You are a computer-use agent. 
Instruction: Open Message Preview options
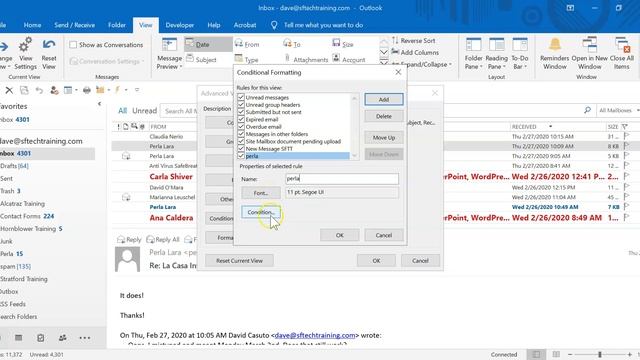(x=169, y=53)
